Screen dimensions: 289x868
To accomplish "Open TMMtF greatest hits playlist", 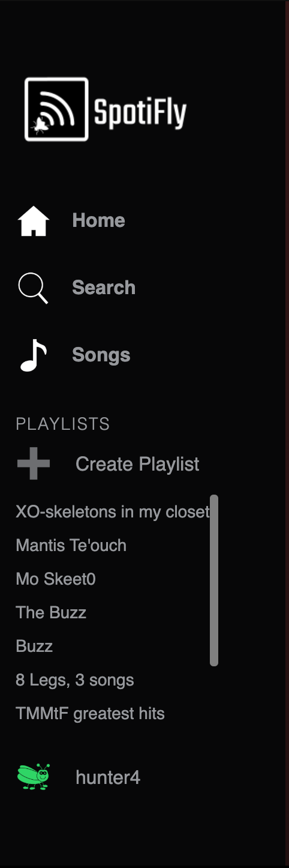I will 90,714.
